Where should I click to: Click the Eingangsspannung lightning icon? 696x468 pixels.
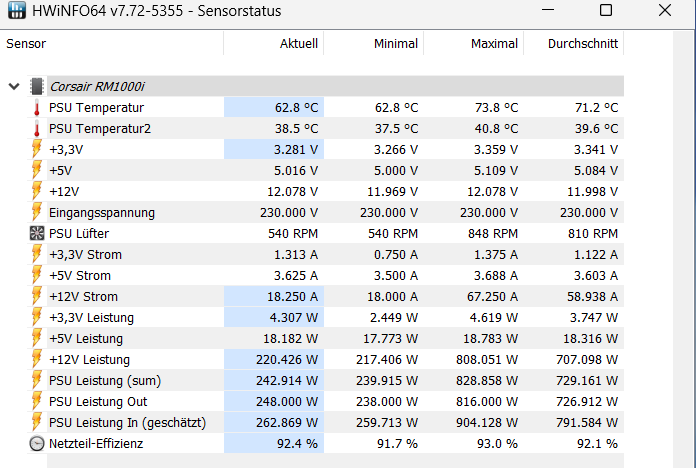point(37,212)
